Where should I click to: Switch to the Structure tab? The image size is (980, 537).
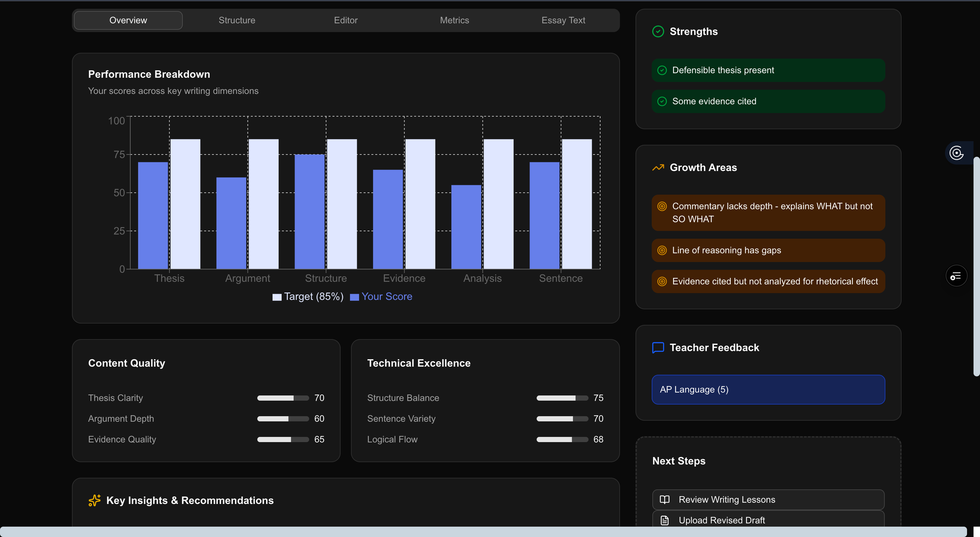(237, 20)
